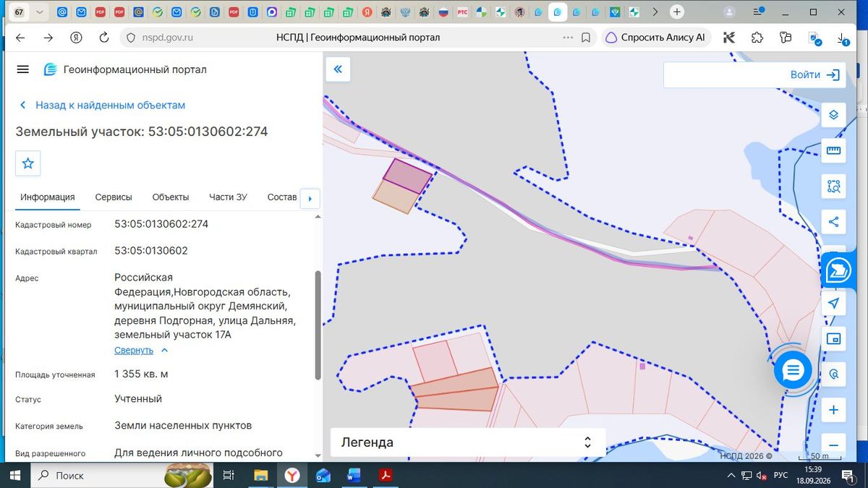This screenshot has width=868, height=488.
Task: Open browser extensions puzzle icon
Action: coord(757,38)
